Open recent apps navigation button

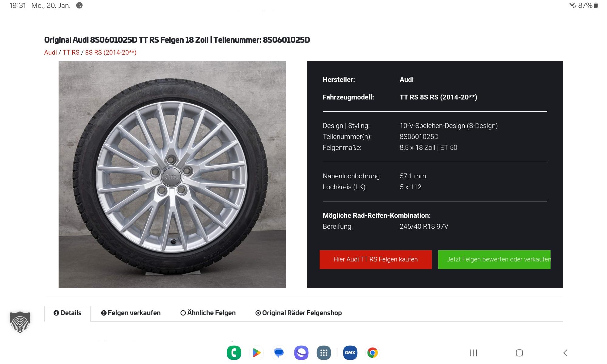[473, 353]
